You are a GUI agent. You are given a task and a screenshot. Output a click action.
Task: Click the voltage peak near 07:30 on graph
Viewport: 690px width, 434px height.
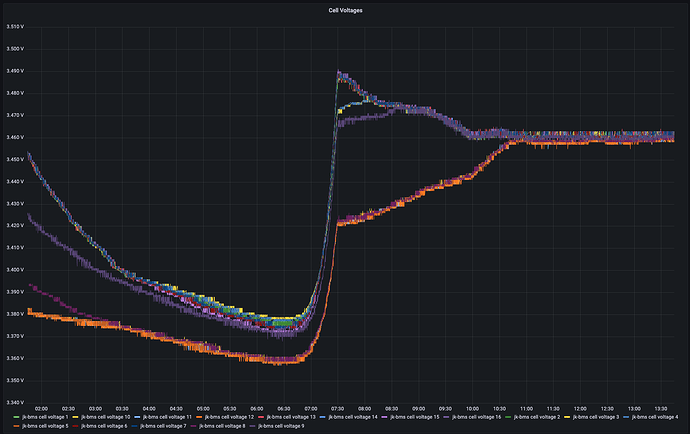[339, 72]
